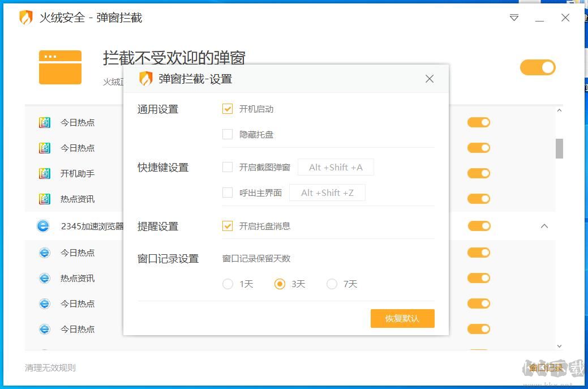Click the Huorong flame logo in the title bar
The width and height of the screenshot is (588, 389).
25,18
